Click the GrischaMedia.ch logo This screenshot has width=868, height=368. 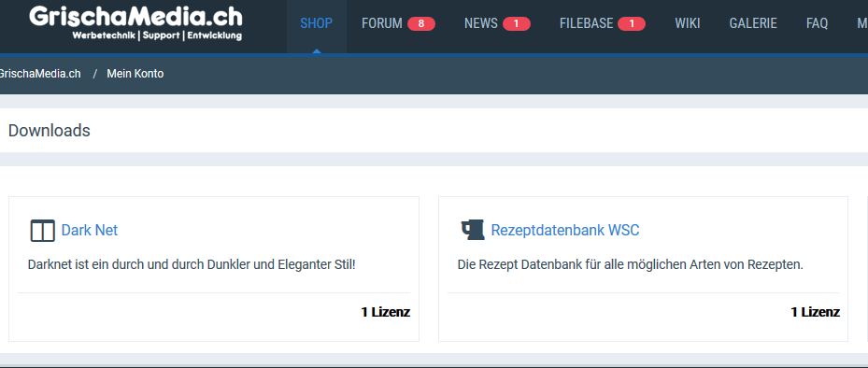click(135, 23)
